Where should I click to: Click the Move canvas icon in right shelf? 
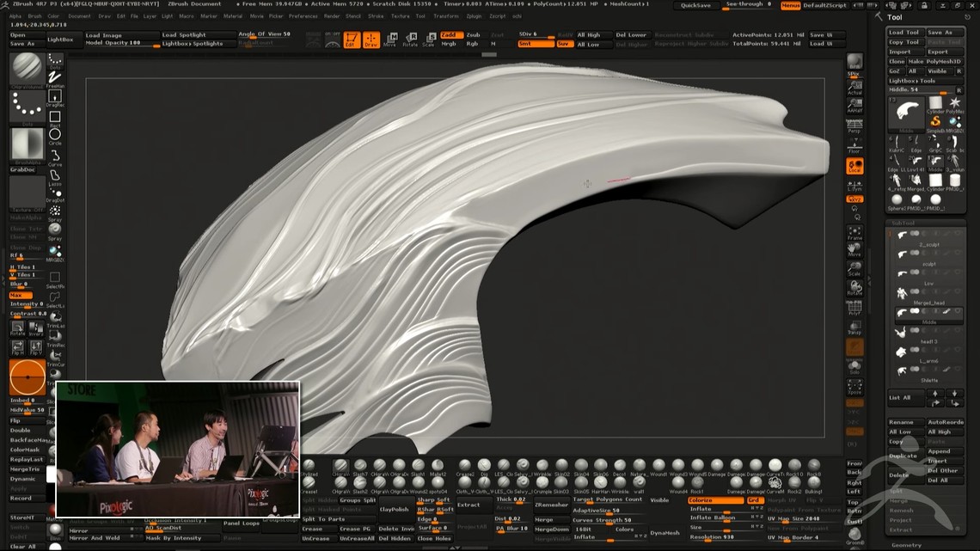(x=854, y=250)
